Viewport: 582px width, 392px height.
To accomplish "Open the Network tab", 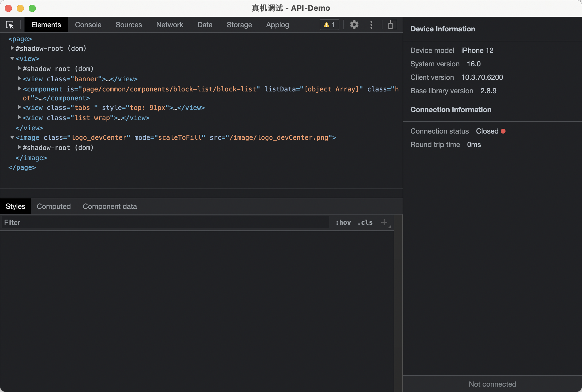I will [x=170, y=25].
